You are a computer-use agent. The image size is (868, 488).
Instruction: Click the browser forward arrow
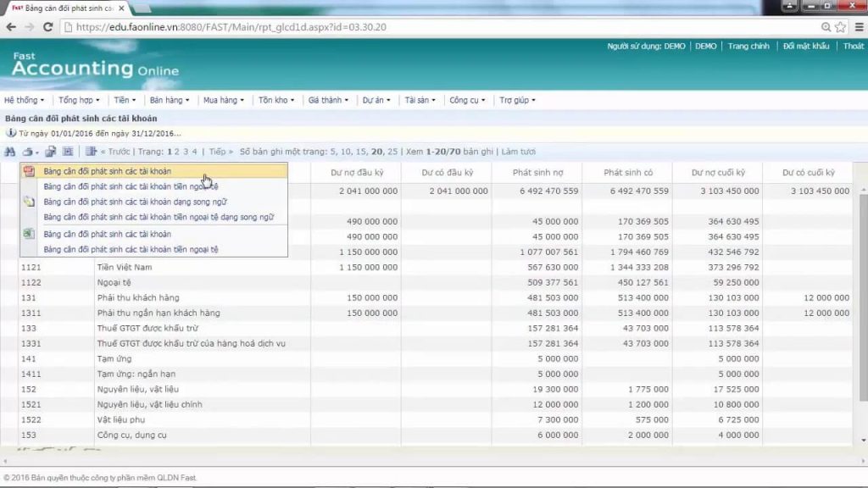click(30, 26)
